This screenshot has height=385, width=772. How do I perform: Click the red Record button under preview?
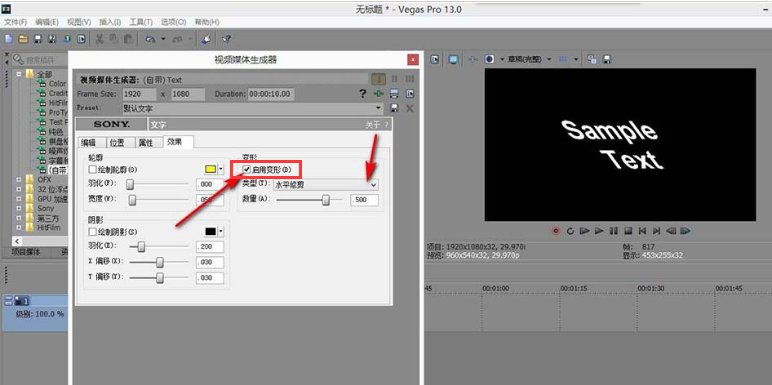click(556, 230)
